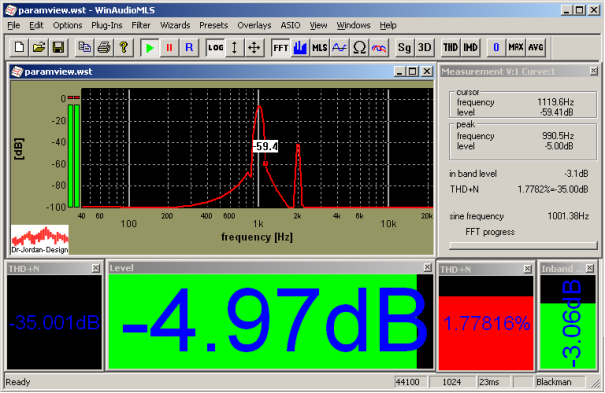The width and height of the screenshot is (605, 393).
Task: Click the blue R reset button
Action: [x=189, y=47]
